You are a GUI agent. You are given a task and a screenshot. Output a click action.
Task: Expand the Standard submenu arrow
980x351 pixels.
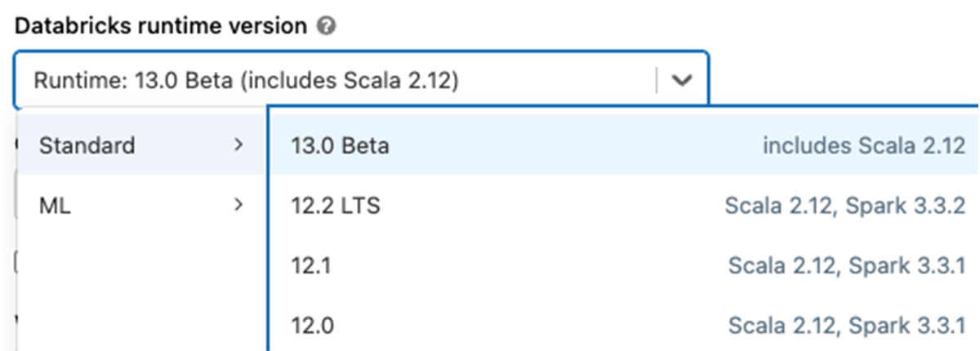[x=238, y=145]
